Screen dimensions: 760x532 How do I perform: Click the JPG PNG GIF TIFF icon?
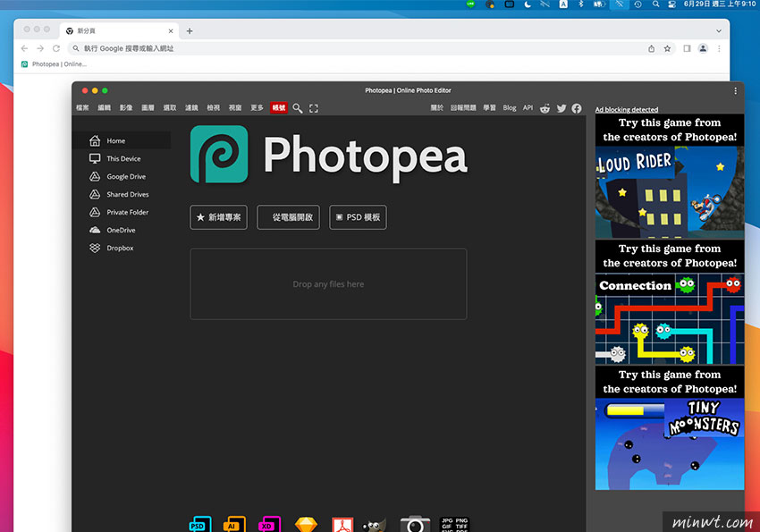454,524
